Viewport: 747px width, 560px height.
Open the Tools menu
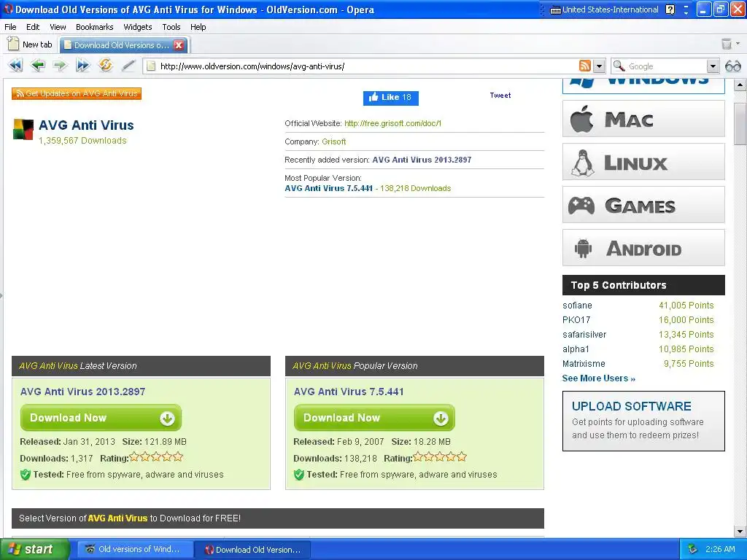171,27
